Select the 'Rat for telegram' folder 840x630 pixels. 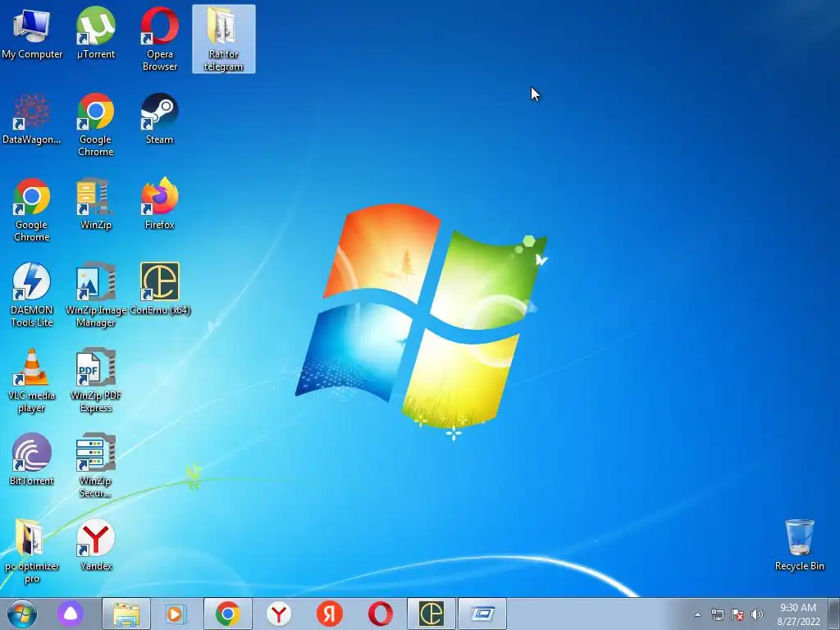(x=223, y=39)
